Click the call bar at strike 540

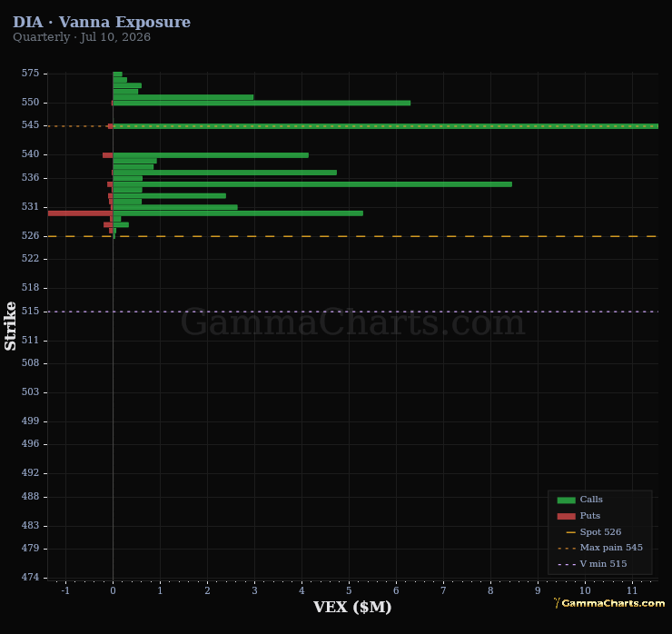click(x=211, y=155)
